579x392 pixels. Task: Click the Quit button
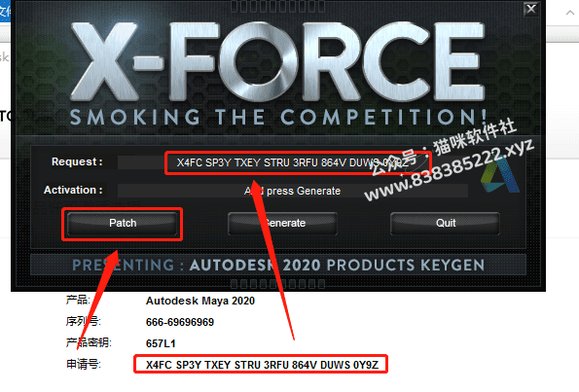tap(446, 224)
